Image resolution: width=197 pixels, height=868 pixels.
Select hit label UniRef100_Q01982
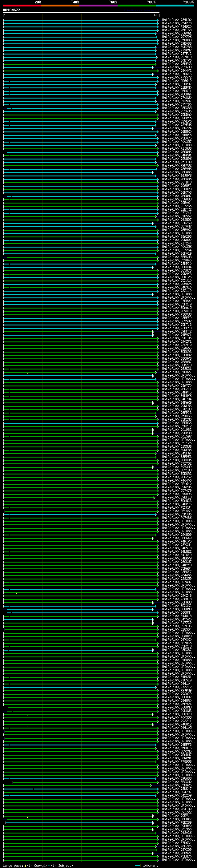coord(177,430)
